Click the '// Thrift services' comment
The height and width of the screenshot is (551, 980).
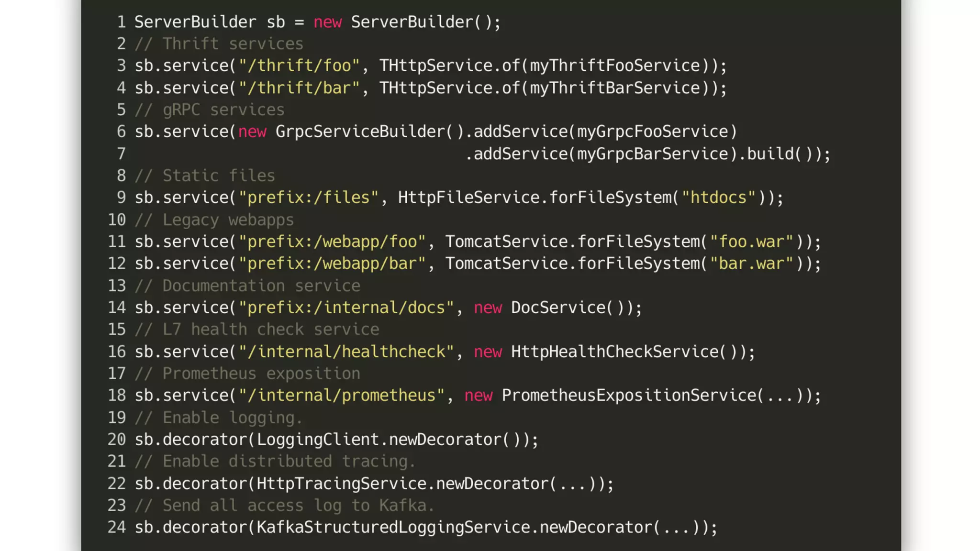point(219,44)
